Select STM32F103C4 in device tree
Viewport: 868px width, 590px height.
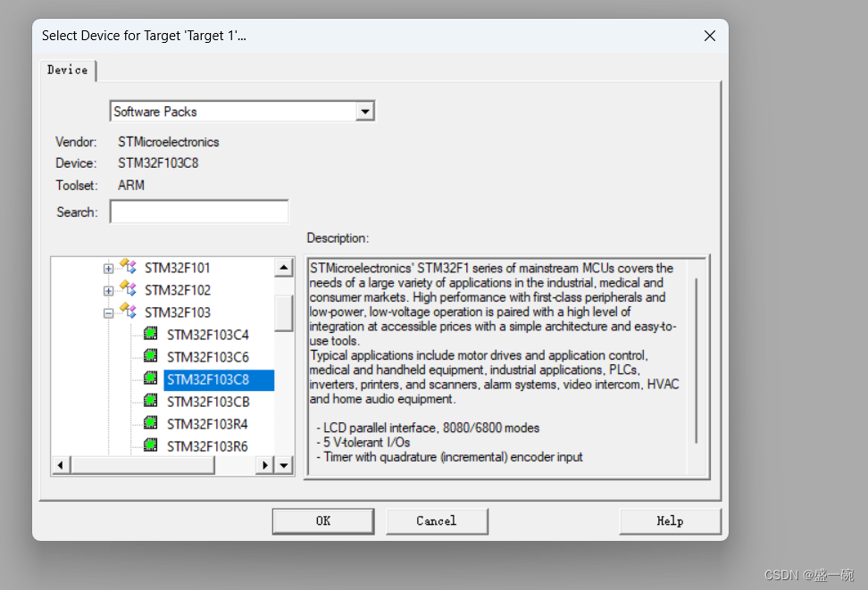[x=208, y=335]
